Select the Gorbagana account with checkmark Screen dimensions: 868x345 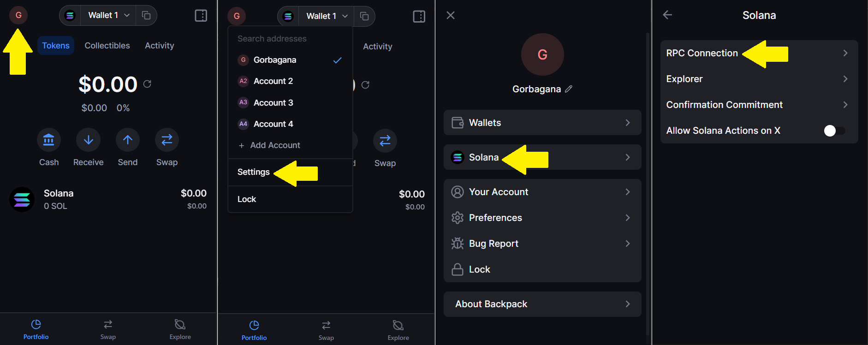290,60
